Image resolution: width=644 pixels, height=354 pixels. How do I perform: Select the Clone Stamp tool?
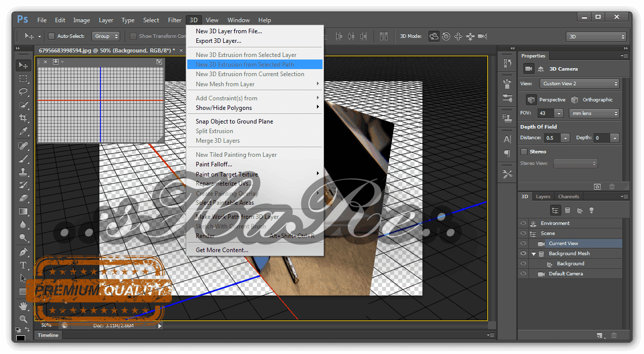[23, 172]
